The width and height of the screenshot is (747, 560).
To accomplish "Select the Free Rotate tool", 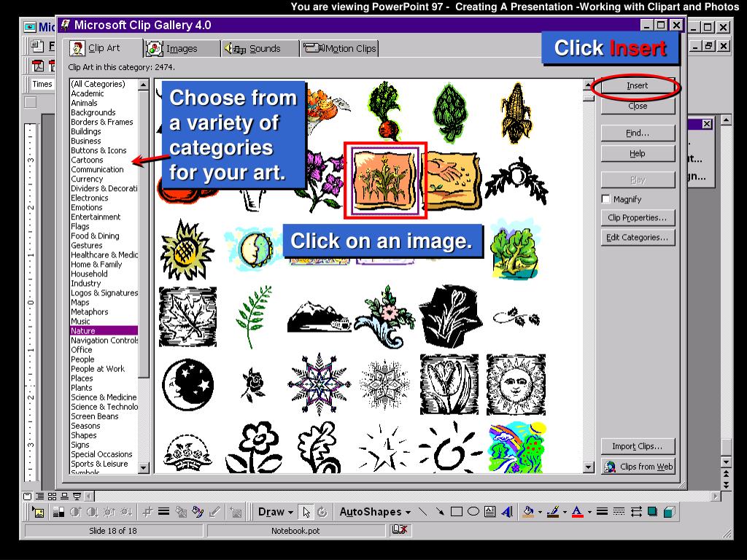I will tap(322, 513).
